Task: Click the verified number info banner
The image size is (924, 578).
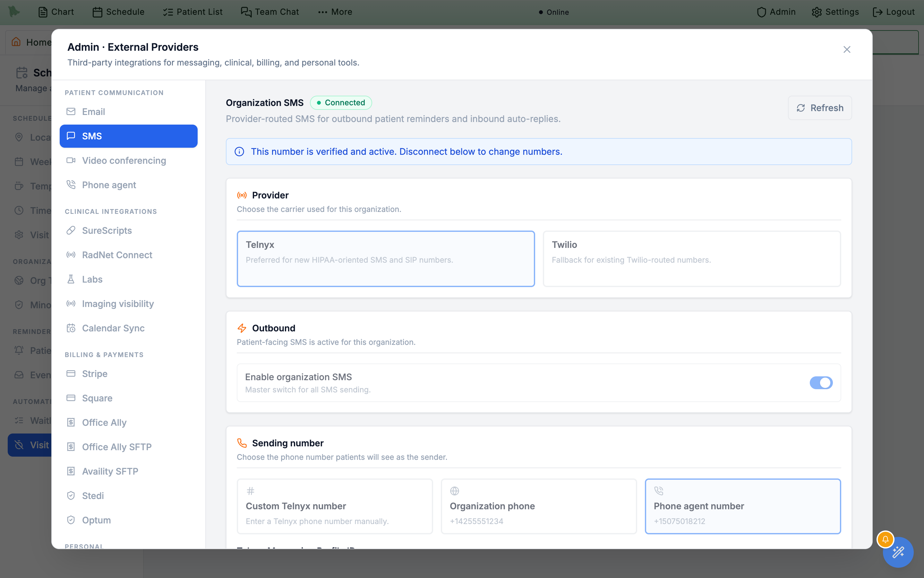Action: [539, 152]
